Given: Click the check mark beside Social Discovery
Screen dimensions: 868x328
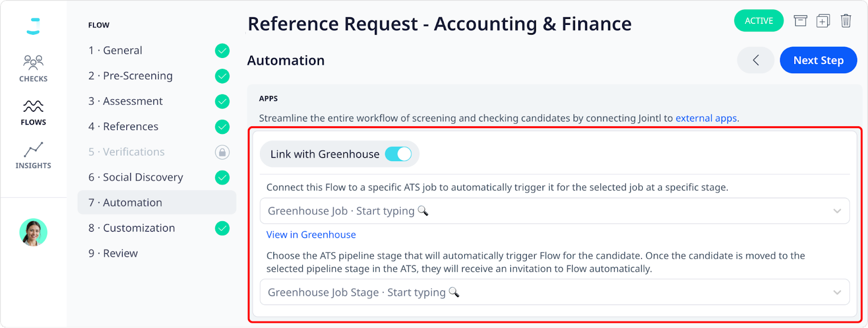Looking at the screenshot, I should coord(222,178).
